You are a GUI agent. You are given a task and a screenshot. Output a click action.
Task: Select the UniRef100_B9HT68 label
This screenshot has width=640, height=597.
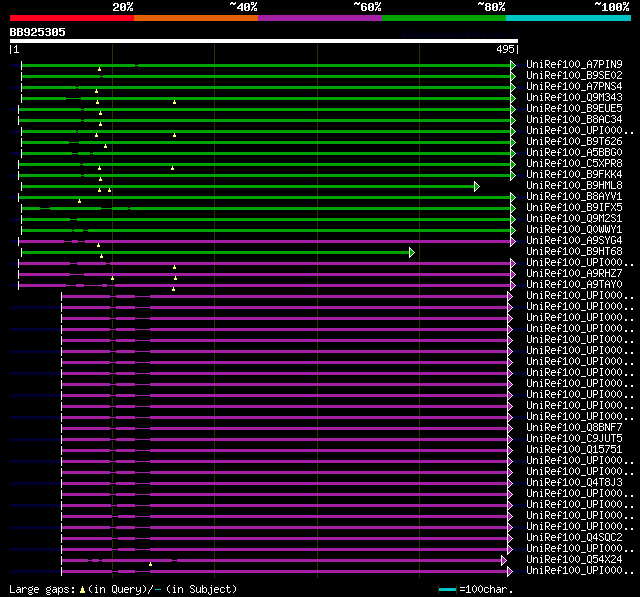(574, 252)
